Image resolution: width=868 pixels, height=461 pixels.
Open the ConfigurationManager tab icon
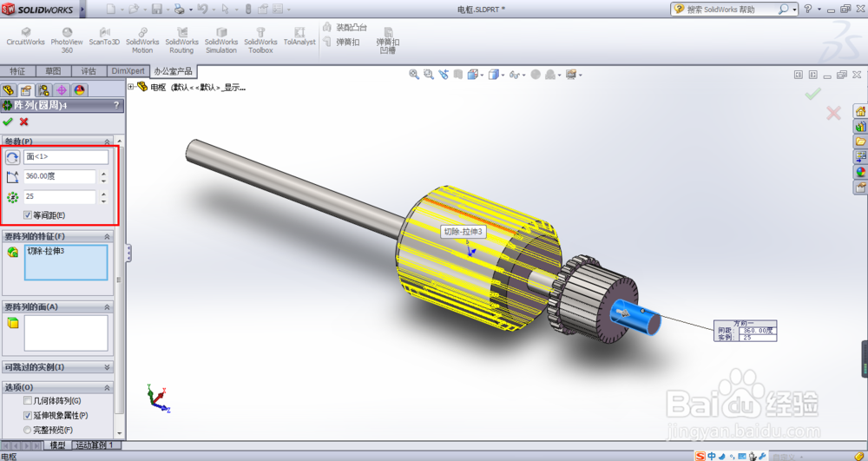point(43,90)
